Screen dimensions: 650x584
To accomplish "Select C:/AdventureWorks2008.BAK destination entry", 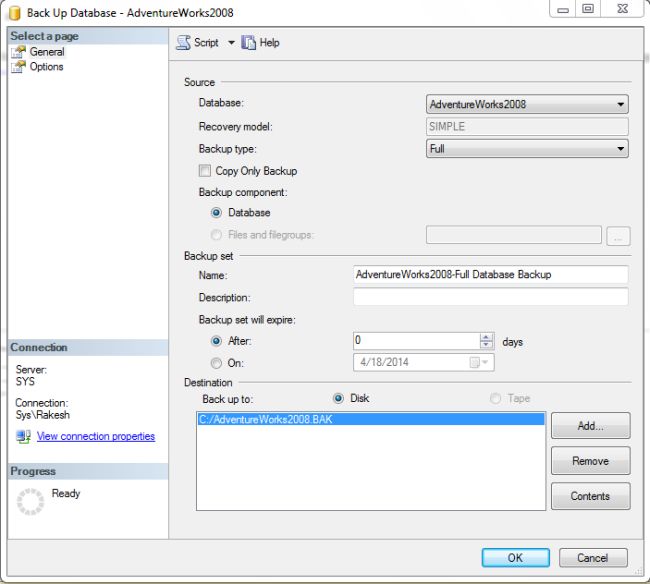I will [x=371, y=419].
